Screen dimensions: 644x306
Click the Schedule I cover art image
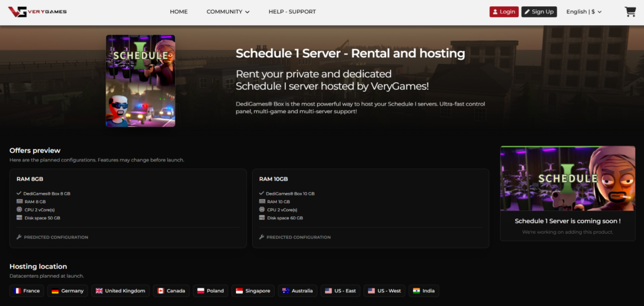(140, 81)
